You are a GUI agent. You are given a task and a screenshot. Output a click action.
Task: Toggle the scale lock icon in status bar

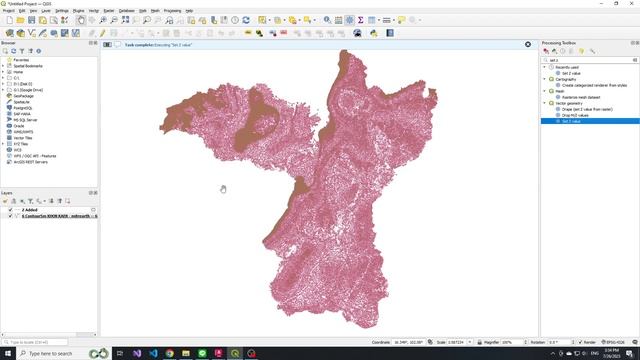click(x=480, y=342)
